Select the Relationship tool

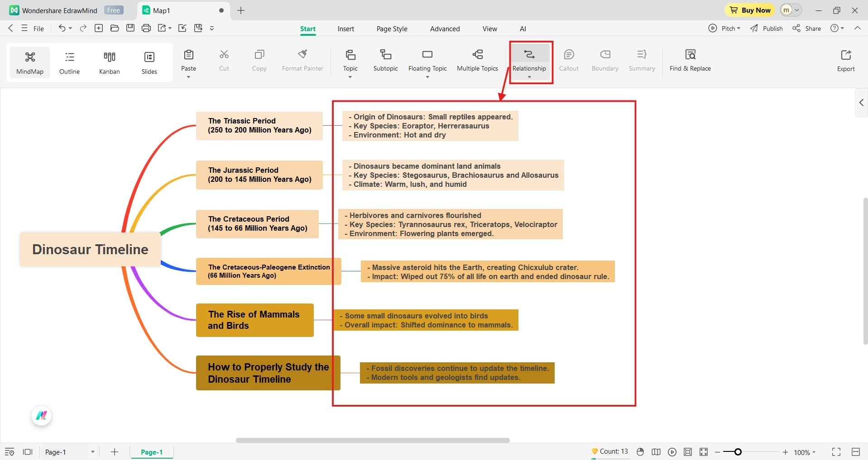click(529, 61)
